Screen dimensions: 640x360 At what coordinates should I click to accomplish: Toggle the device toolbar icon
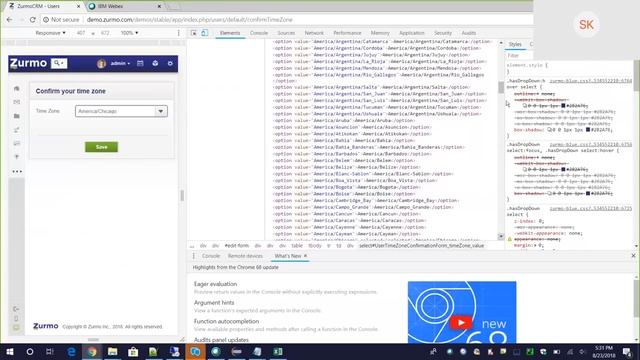point(204,33)
